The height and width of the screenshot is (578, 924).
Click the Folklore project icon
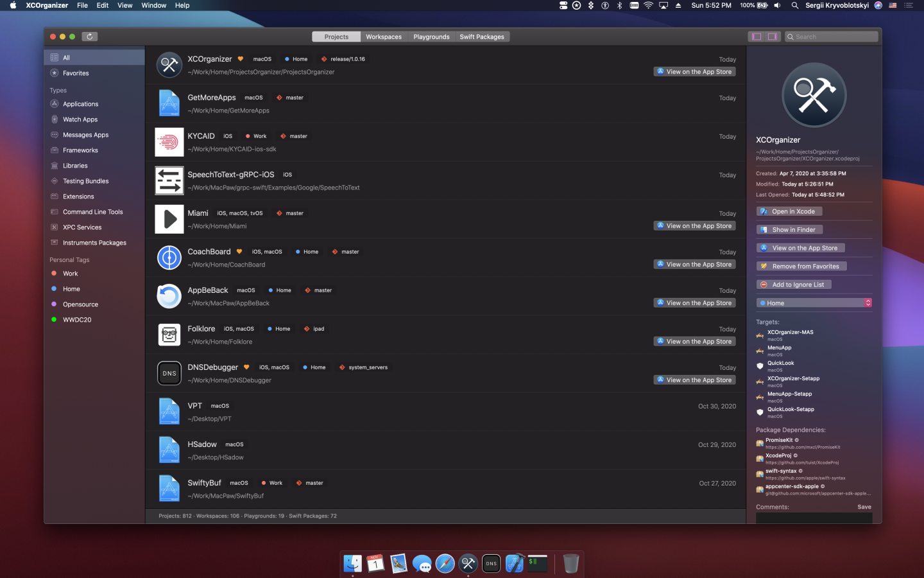coord(169,335)
